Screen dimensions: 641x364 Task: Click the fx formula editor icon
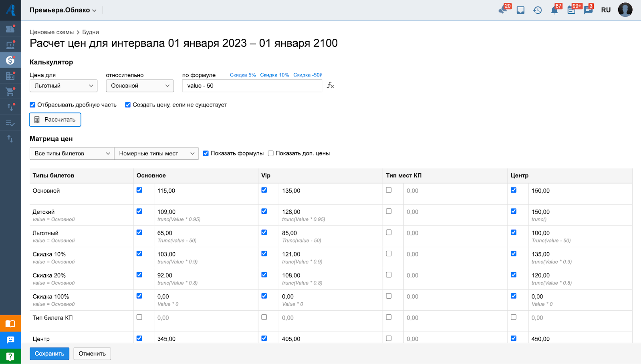point(330,85)
